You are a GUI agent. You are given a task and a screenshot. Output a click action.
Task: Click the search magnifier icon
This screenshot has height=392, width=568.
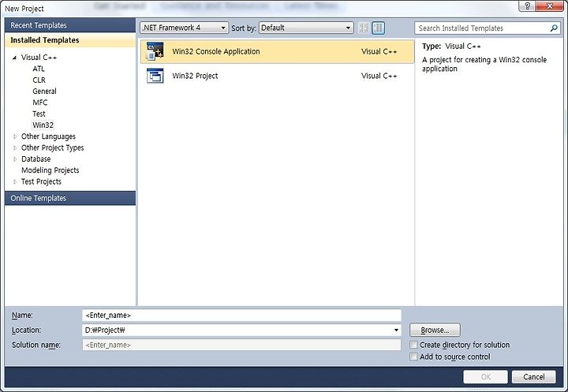(x=554, y=28)
